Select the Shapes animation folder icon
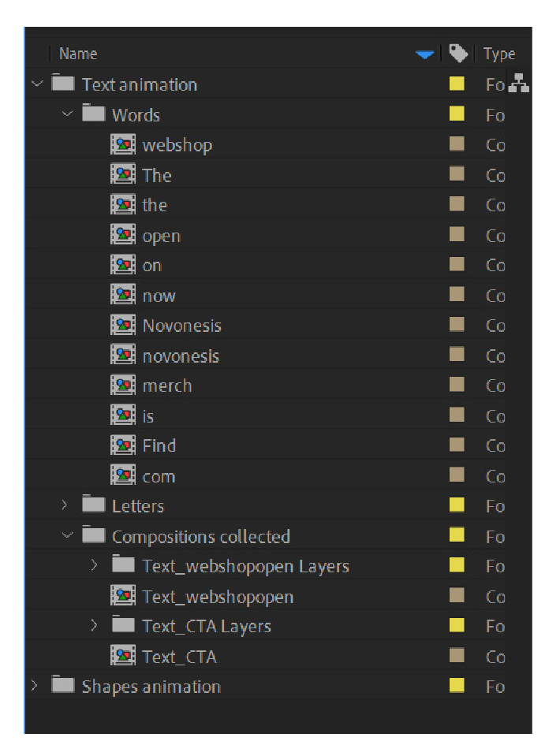 click(x=63, y=685)
